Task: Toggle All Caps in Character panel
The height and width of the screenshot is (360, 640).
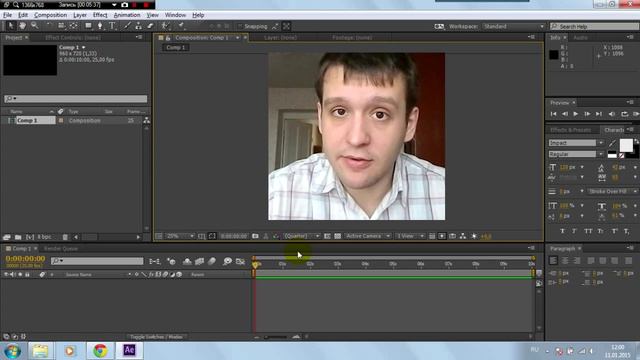Action: coord(588,231)
